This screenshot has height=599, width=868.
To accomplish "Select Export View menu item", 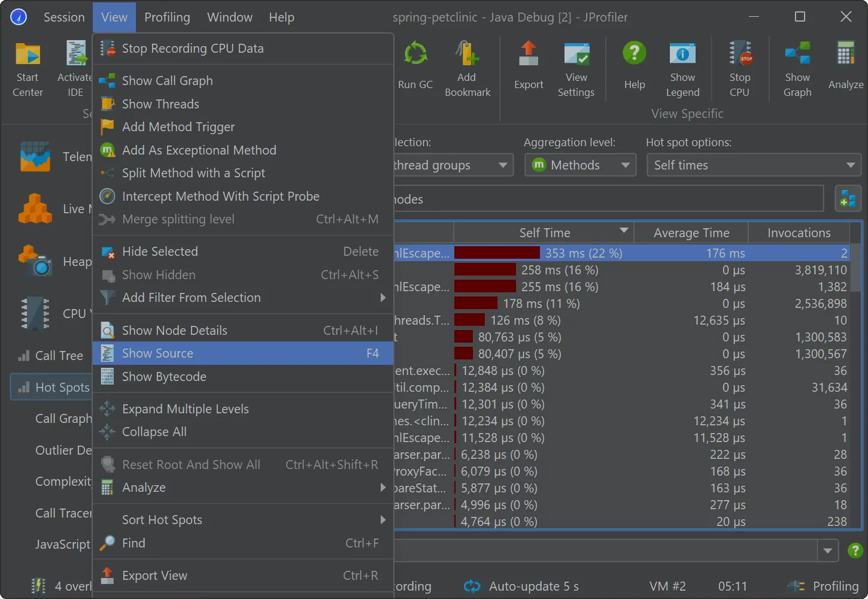I will 243,576.
